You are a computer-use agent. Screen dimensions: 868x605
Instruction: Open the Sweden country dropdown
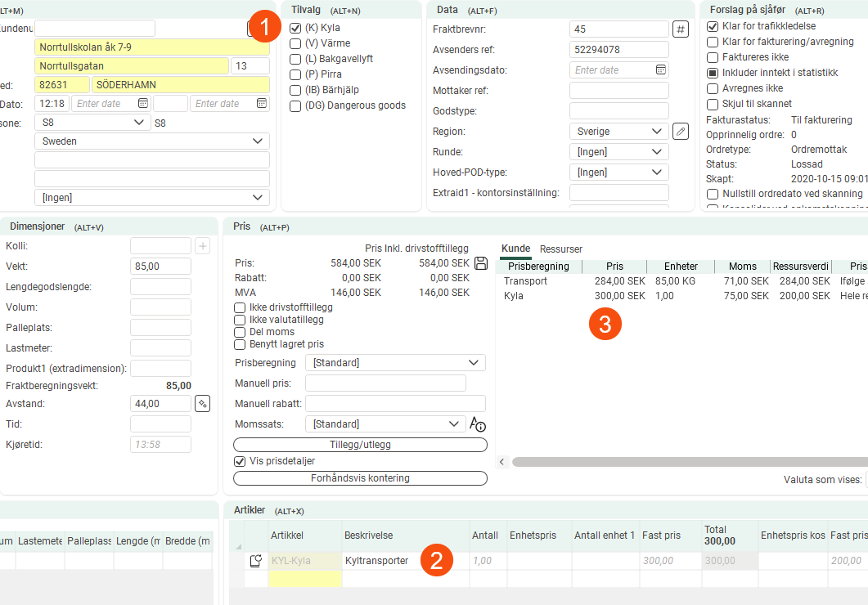(151, 141)
